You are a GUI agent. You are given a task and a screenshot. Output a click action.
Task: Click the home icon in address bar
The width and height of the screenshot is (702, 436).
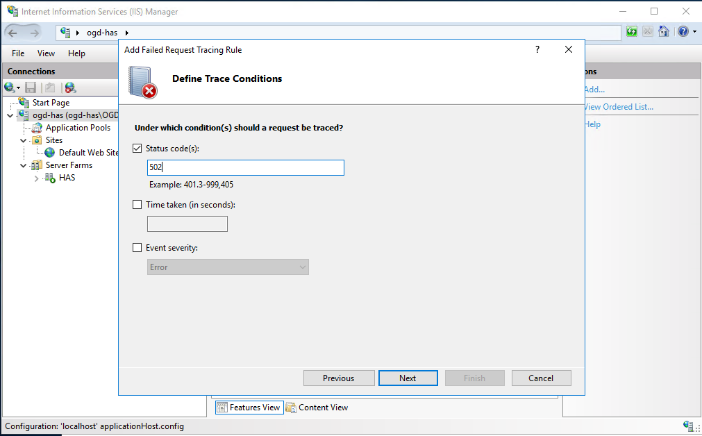pos(663,32)
